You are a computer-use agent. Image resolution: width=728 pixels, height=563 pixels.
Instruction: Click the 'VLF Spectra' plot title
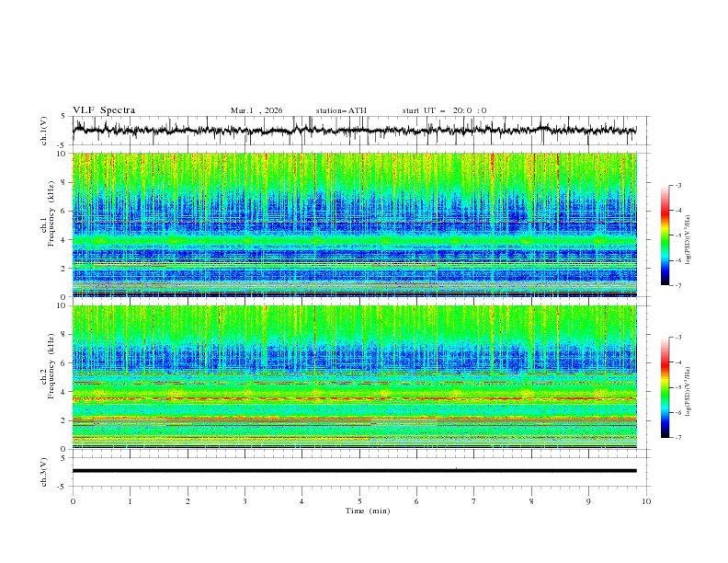pos(104,110)
